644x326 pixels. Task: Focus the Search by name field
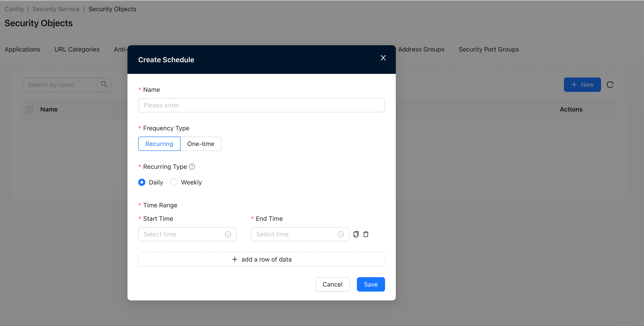pyautogui.click(x=60, y=85)
